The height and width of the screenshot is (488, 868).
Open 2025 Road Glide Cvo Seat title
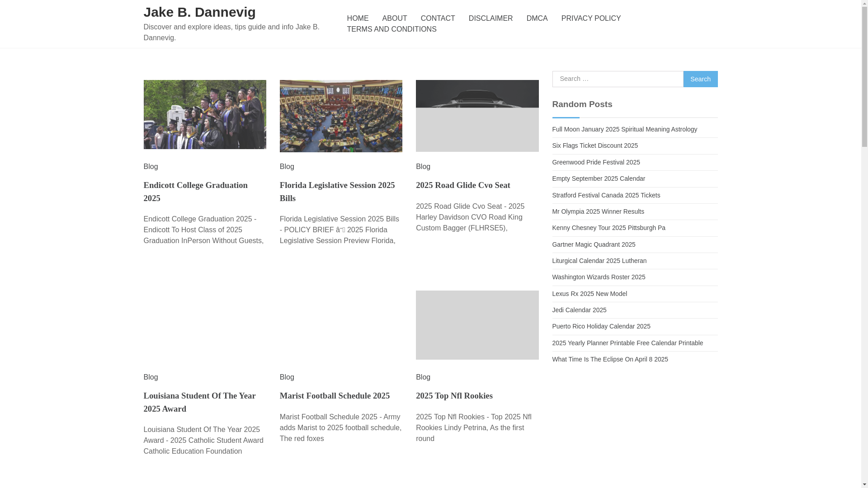(x=463, y=185)
